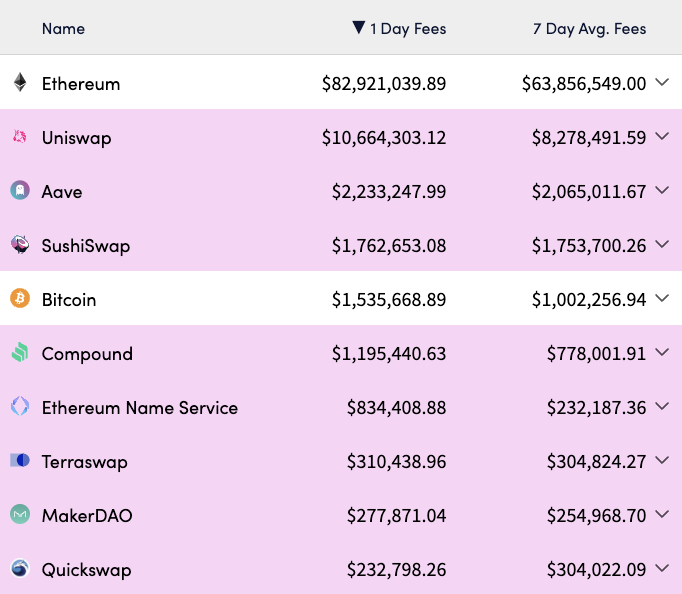Click the Aave ghost logo icon

point(20,190)
